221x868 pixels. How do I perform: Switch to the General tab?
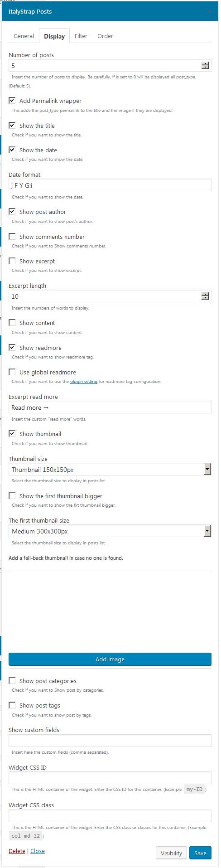(24, 36)
